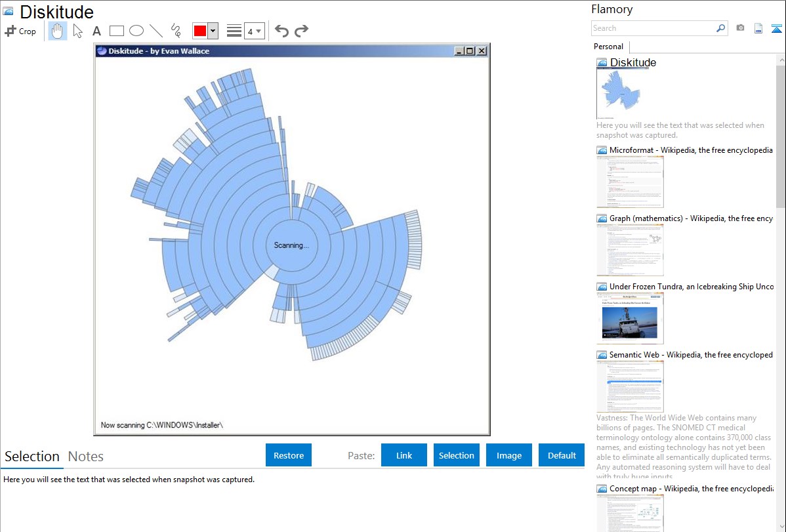
Task: Click the sidebar vertical scrollbar thumb
Action: [781, 136]
